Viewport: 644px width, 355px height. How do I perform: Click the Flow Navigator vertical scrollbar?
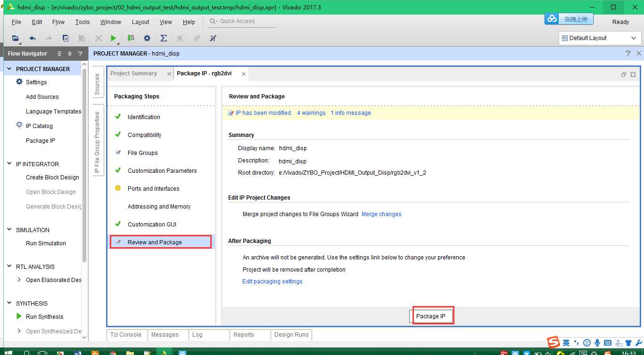pyautogui.click(x=84, y=165)
